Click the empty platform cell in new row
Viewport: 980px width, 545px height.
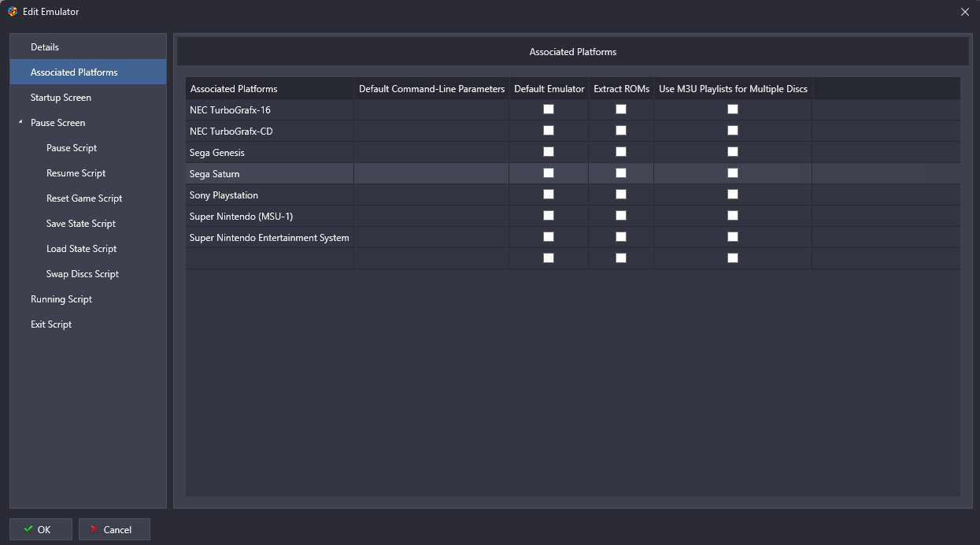[270, 258]
